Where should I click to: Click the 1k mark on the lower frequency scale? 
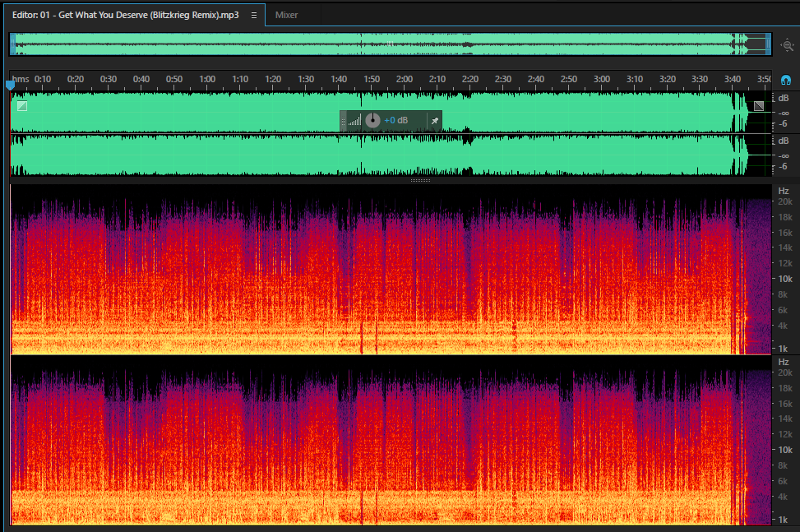[784, 520]
